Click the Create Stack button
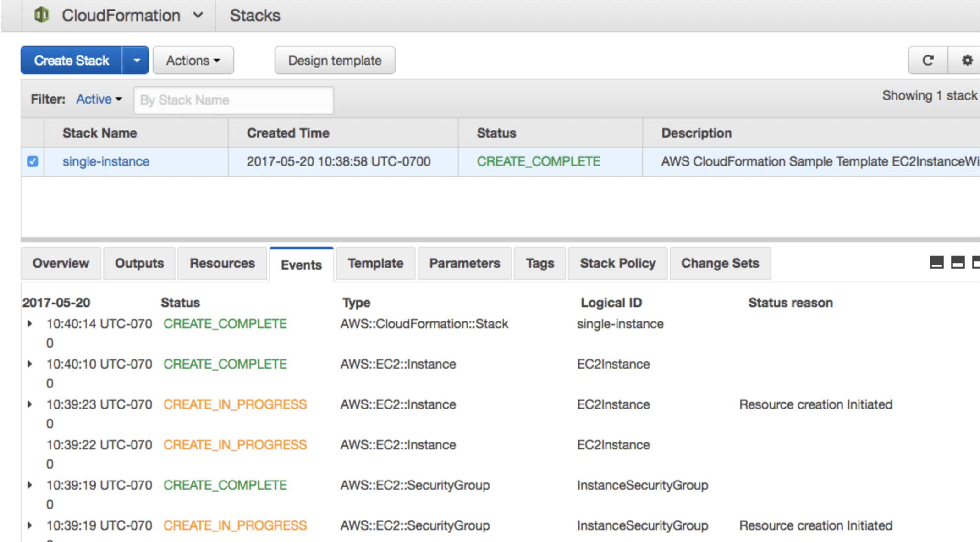The width and height of the screenshot is (980, 542). pyautogui.click(x=72, y=61)
